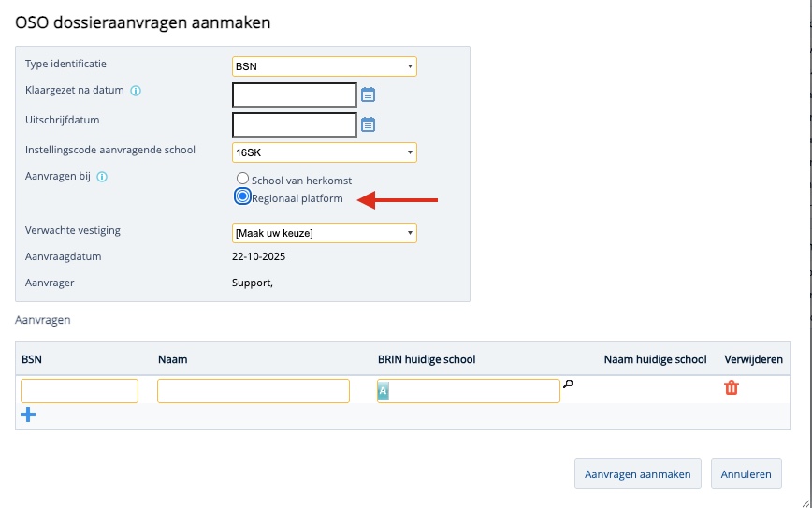Cancel the dialog with Annuleren
Viewport: 812px width, 508px height.
pos(746,474)
